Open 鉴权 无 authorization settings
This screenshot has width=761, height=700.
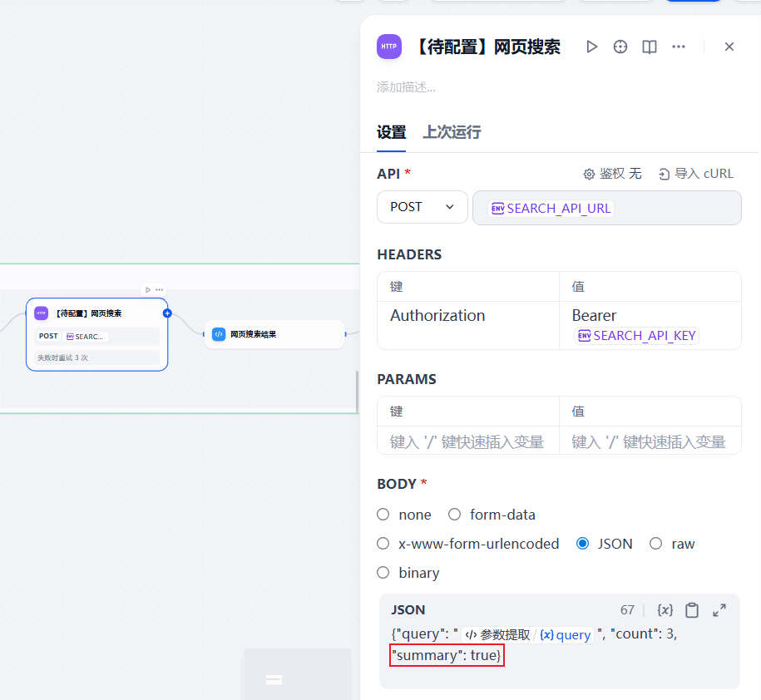[612, 174]
